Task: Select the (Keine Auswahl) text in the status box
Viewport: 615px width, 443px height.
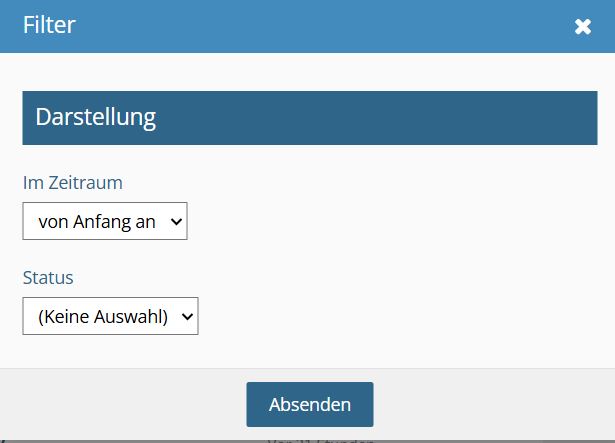Action: tap(102, 317)
